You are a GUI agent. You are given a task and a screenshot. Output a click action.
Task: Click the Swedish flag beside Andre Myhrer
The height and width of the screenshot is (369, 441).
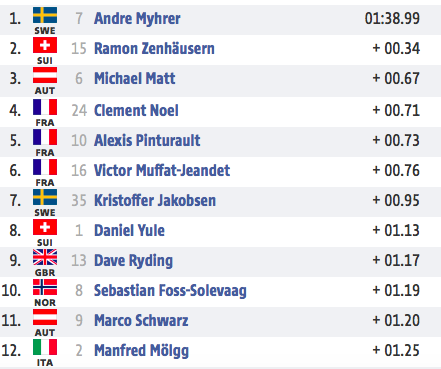coord(45,15)
